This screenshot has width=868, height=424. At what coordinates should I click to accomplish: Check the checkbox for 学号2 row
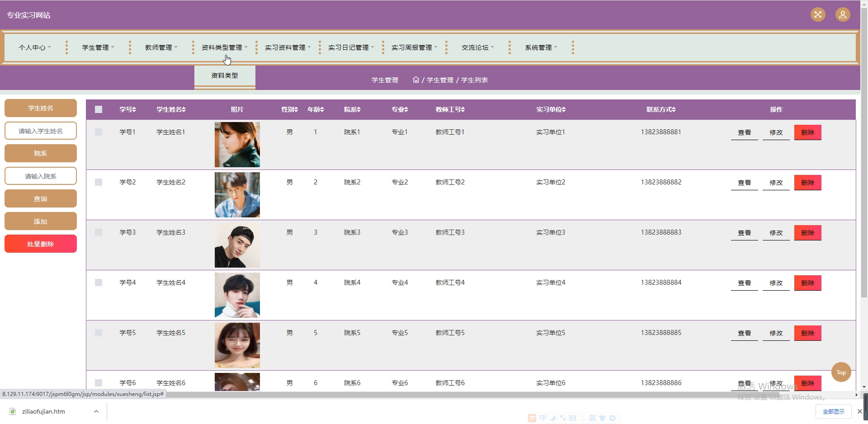(x=99, y=182)
